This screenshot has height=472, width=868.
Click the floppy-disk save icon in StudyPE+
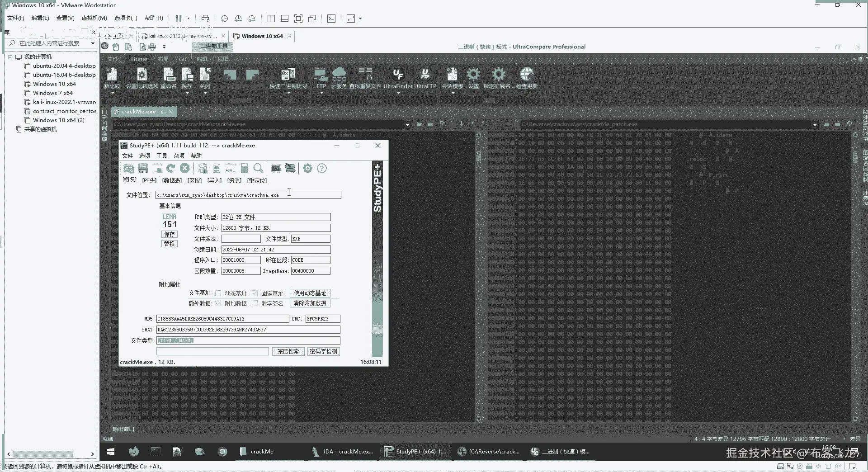(x=143, y=169)
